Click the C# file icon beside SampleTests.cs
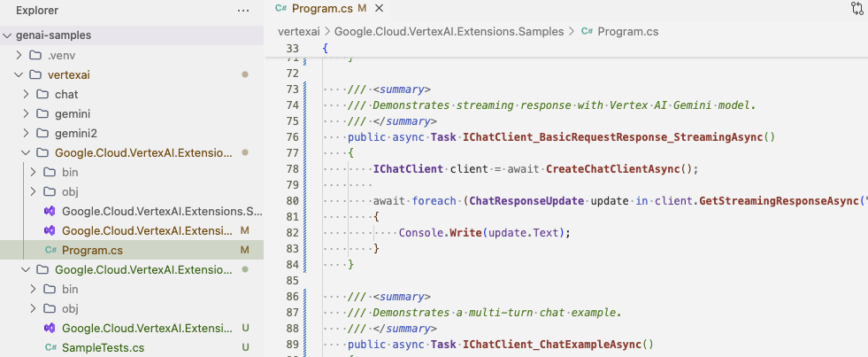Viewport: 868px width, 357px height. point(50,347)
